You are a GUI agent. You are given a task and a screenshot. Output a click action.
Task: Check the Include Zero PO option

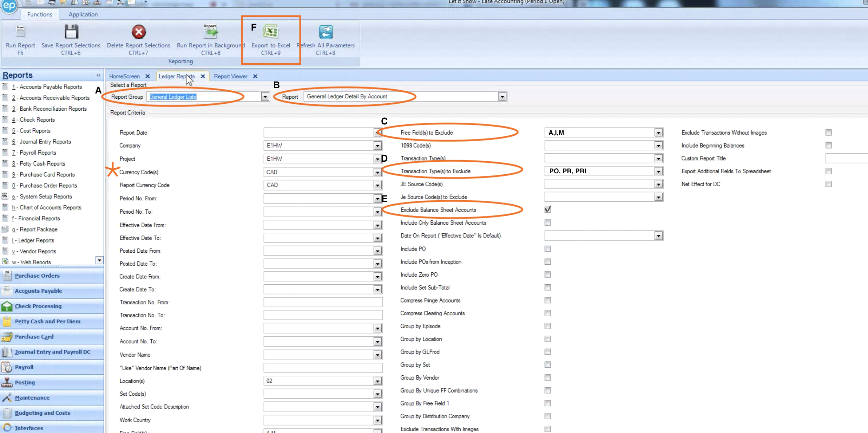pyautogui.click(x=547, y=274)
